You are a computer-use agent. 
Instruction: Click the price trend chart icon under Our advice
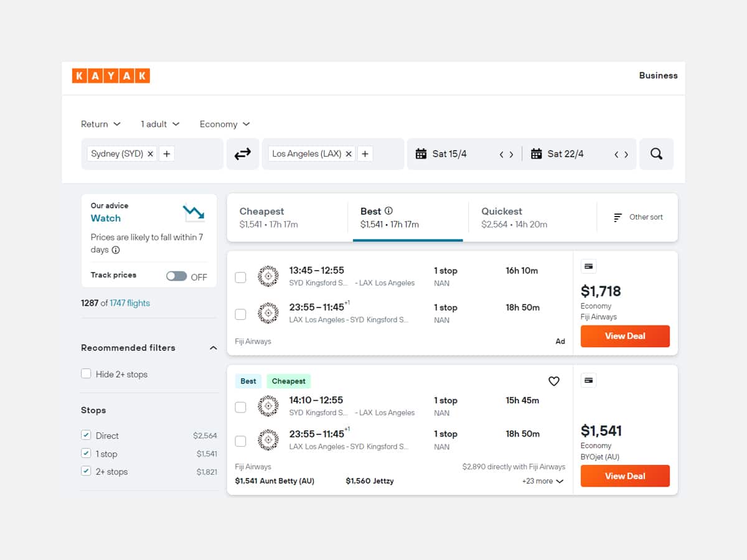click(x=194, y=212)
